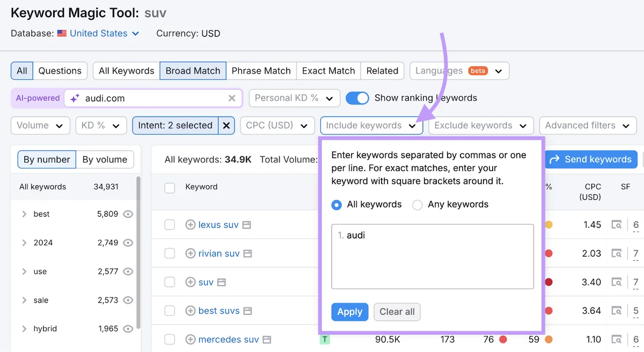Click the include keywords text area

433,256
